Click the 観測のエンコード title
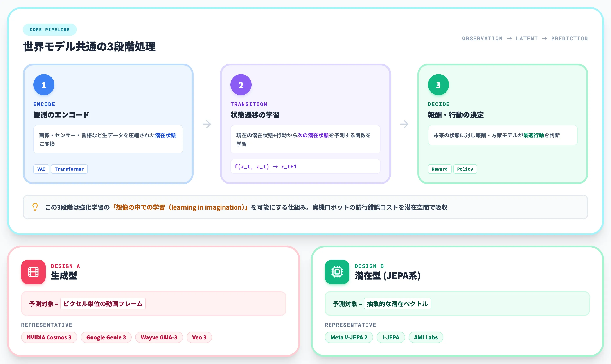This screenshot has width=611, height=364. pyautogui.click(x=61, y=115)
